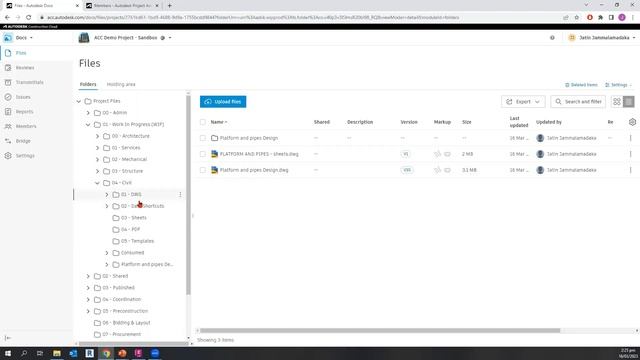The height and width of the screenshot is (360, 640).
Task: Open the Issues section
Action: [x=23, y=97]
